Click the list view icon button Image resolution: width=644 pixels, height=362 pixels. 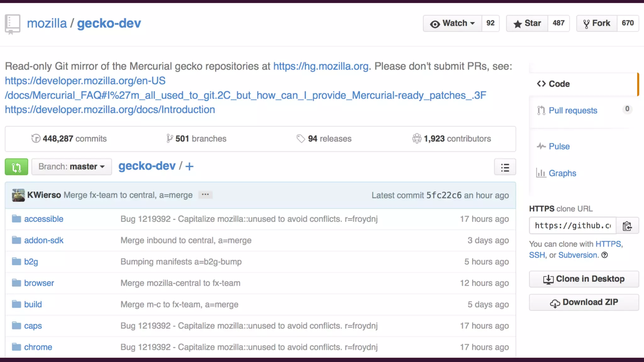(505, 167)
